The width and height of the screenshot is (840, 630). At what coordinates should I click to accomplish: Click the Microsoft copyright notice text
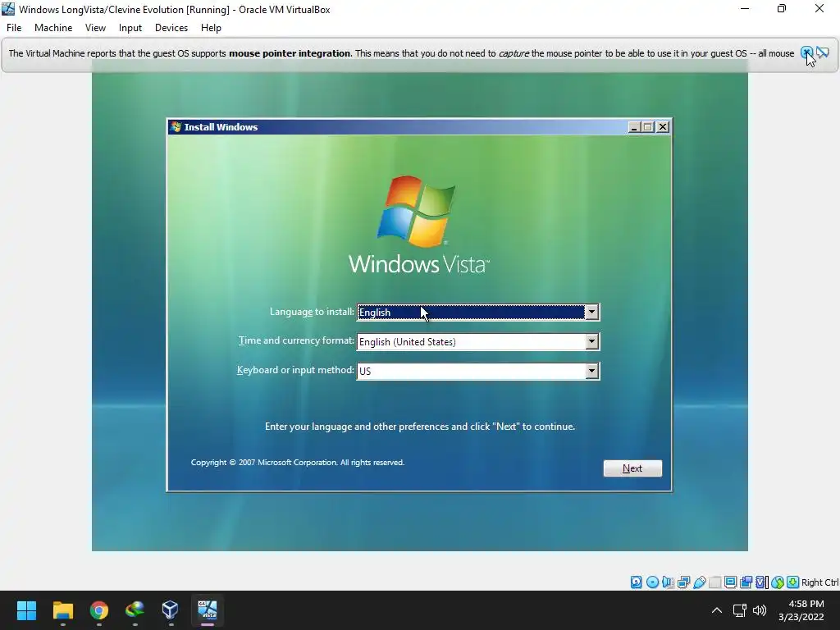point(297,463)
